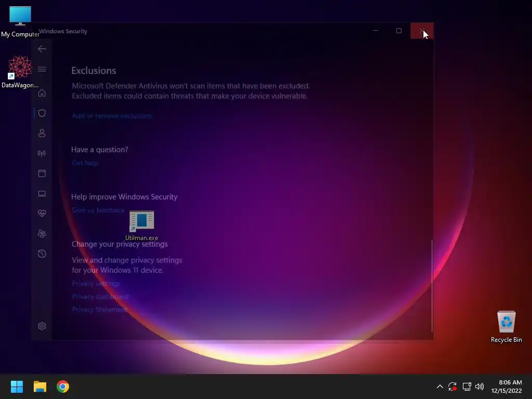The image size is (532, 399).
Task: Go back using the Windows Security back arrow
Action: point(42,49)
